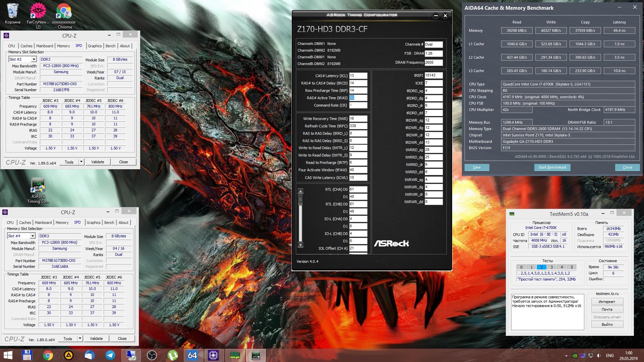Click the Windows Start button

tap(7, 355)
